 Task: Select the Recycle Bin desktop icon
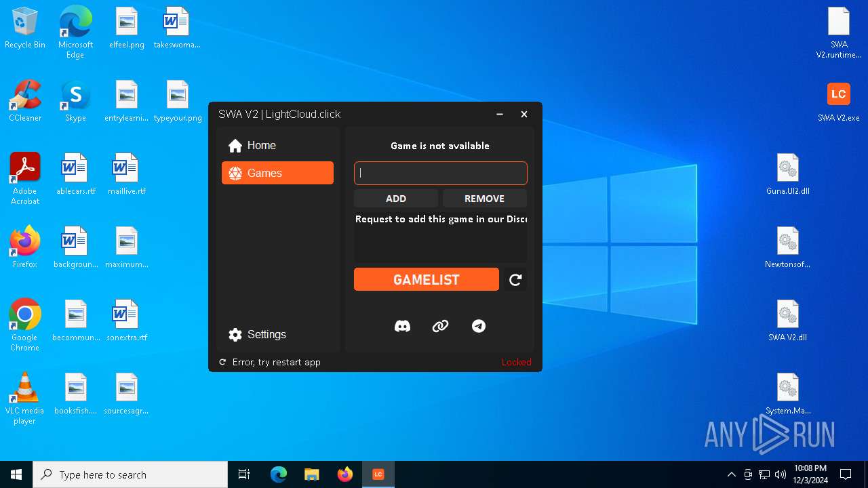[25, 28]
